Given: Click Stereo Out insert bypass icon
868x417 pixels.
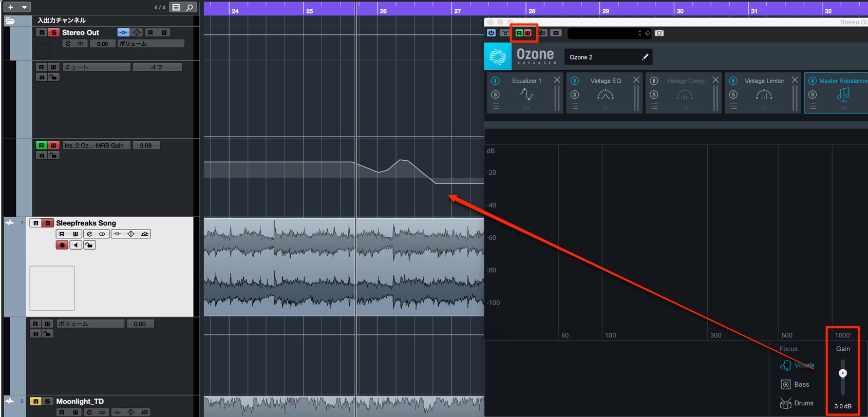Looking at the screenshot, I should 123,32.
